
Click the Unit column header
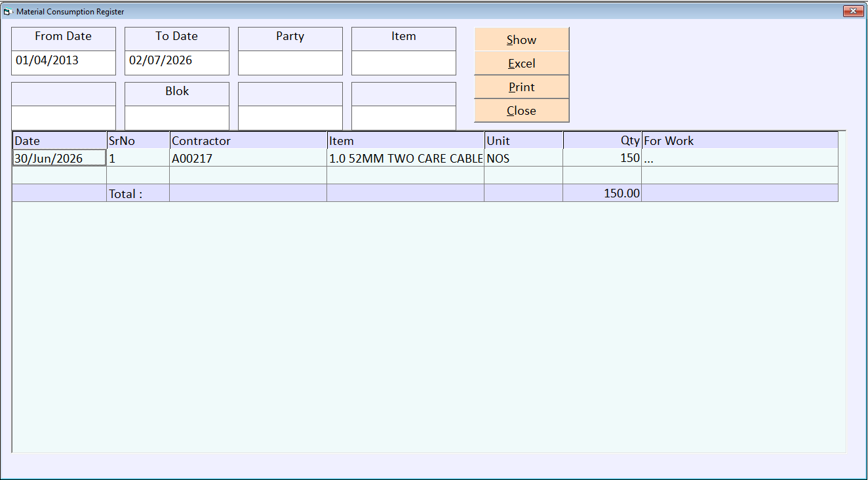pos(523,140)
